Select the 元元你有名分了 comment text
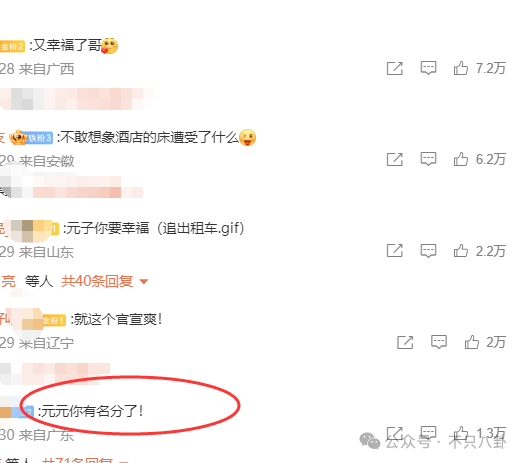Screen dimensions: 524x463 [91, 411]
